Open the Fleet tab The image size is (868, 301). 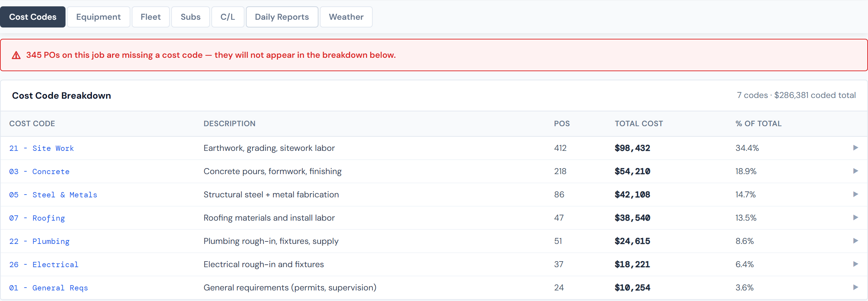click(x=150, y=17)
